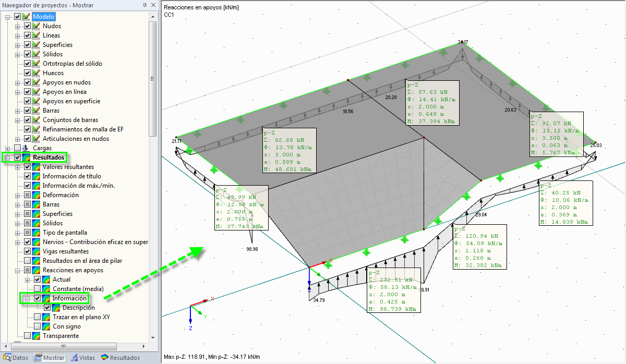Enable the Trazar en el plano XY checkbox
This screenshot has width=626, height=364.
pos(37,317)
